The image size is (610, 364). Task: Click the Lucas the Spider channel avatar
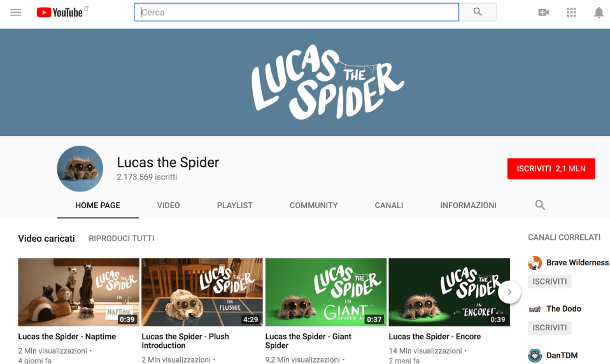[x=80, y=169]
